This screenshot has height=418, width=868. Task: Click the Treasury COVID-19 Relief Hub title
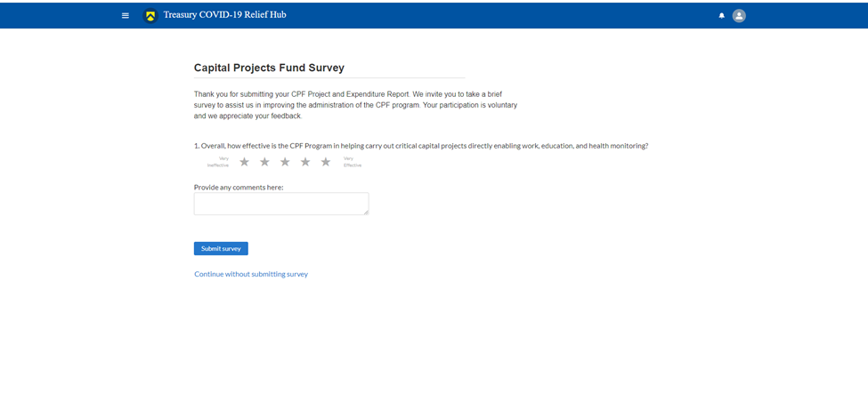click(x=224, y=15)
